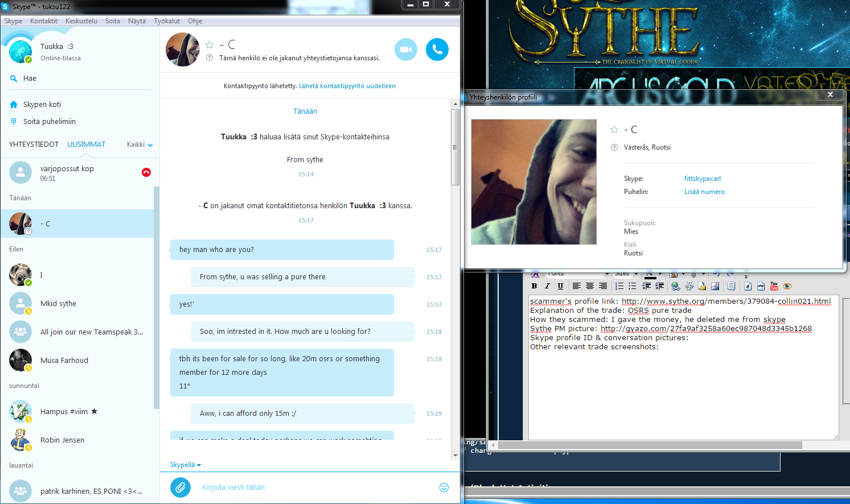Open the gyazo.com picture link in editor
Screen dimensions: 850x504
[x=706, y=328]
